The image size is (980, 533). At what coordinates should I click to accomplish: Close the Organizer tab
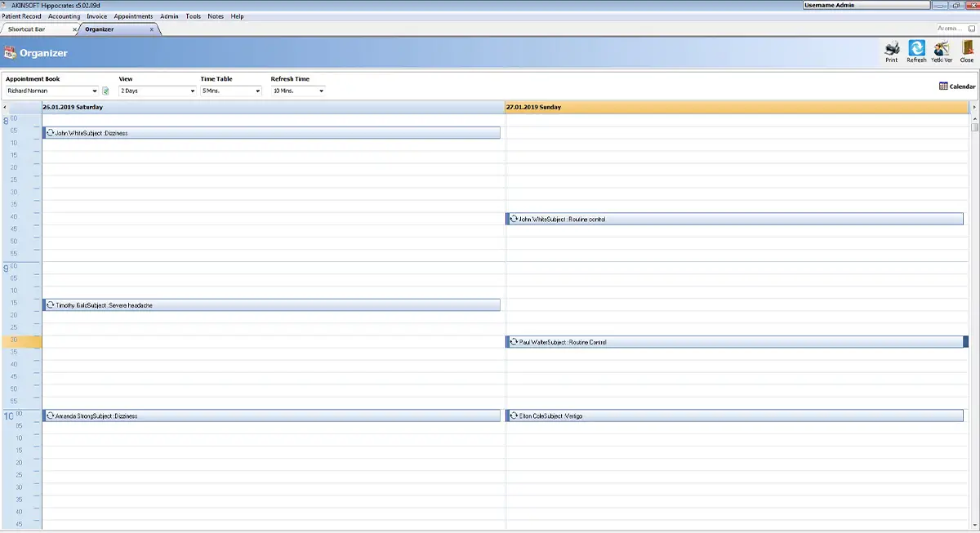[151, 29]
